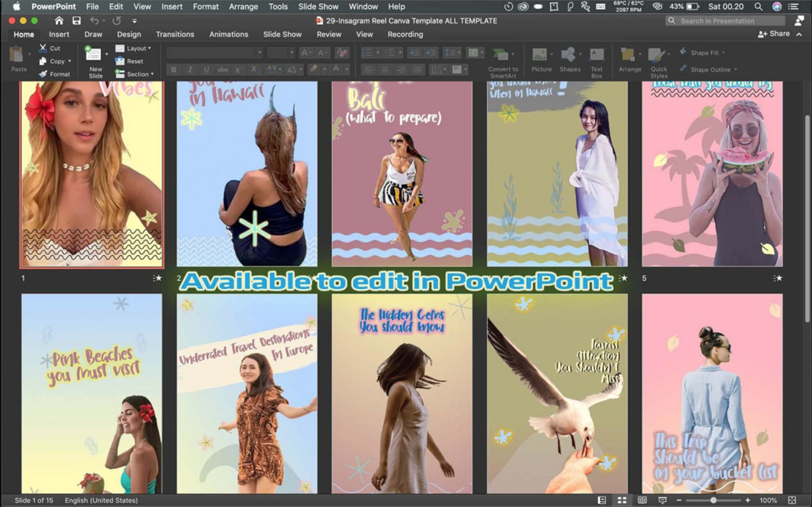
Task: Click Decrease Font Size icon
Action: (322, 52)
